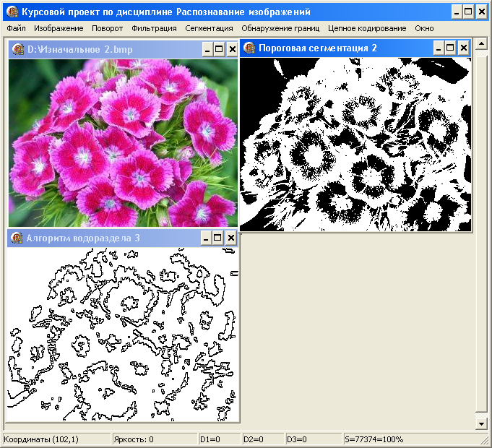Minimize the main Курсовой проект window
Screen dimensions: 492x448
457,12
